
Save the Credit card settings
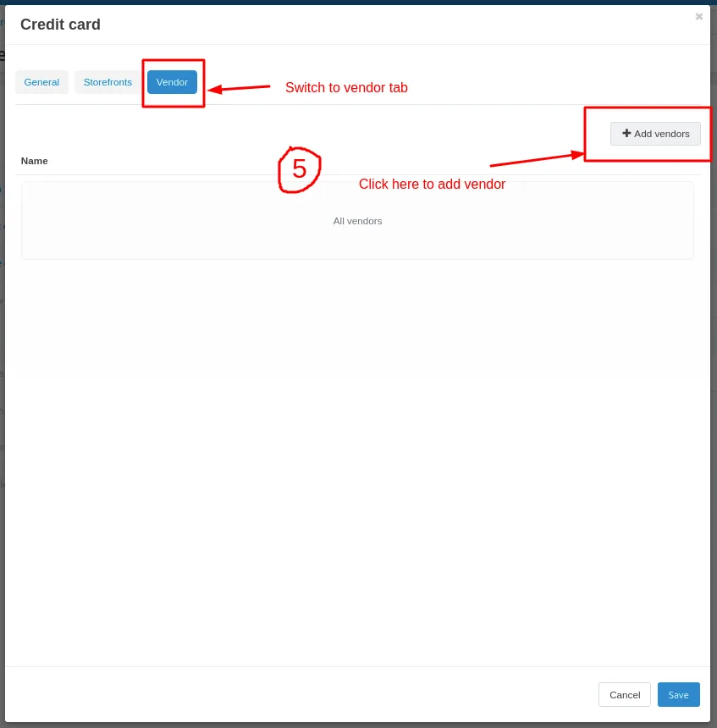coord(678,695)
